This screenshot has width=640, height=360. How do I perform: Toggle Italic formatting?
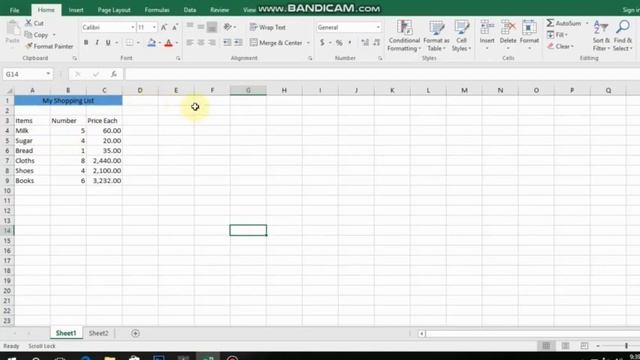(97, 42)
